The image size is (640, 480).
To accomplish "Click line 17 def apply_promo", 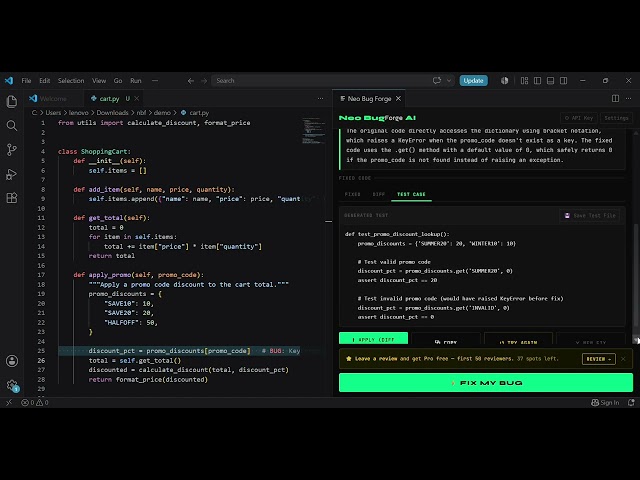I will tap(139, 275).
